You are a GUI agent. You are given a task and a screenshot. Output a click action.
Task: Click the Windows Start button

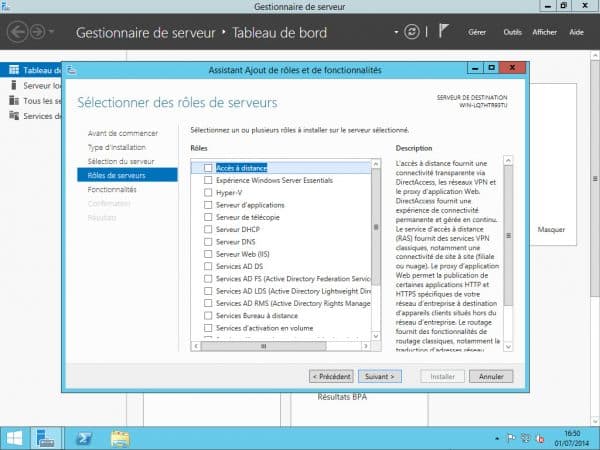[15, 437]
